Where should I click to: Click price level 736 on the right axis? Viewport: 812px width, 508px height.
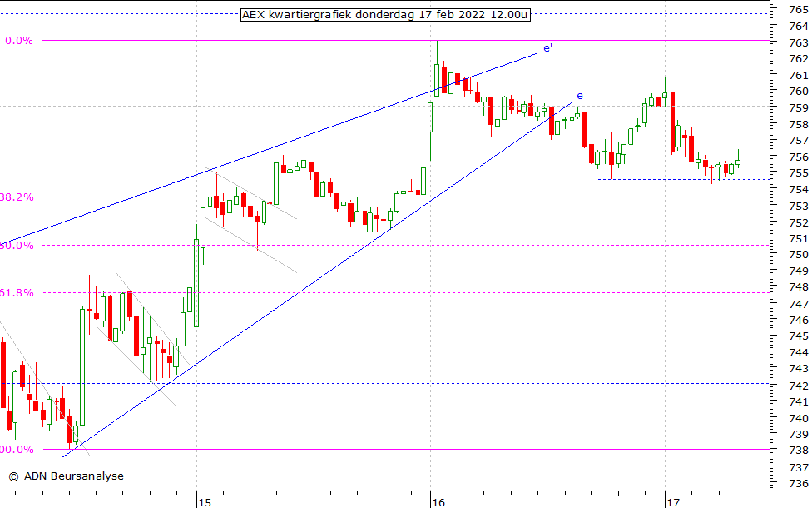tap(797, 484)
